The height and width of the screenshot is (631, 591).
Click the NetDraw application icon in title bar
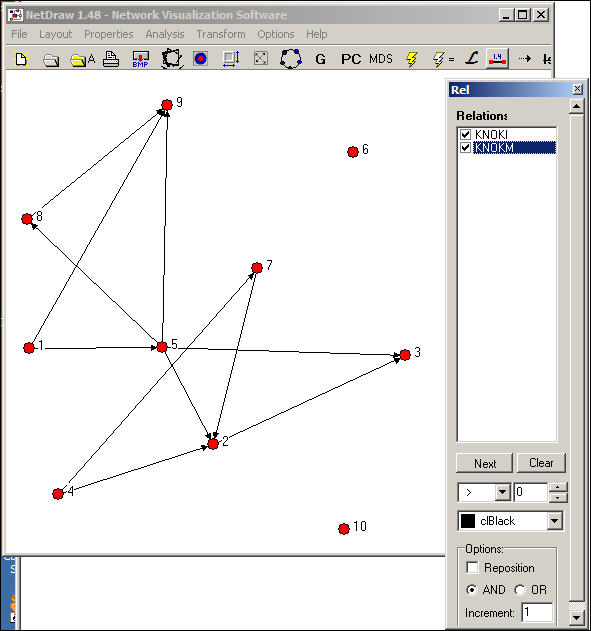[15, 15]
